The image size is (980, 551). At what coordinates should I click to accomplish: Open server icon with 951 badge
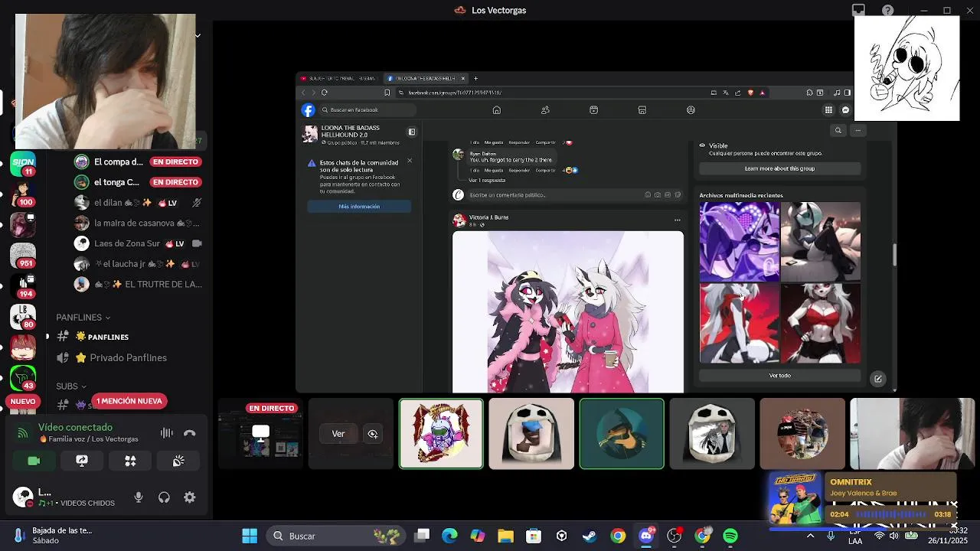(23, 256)
